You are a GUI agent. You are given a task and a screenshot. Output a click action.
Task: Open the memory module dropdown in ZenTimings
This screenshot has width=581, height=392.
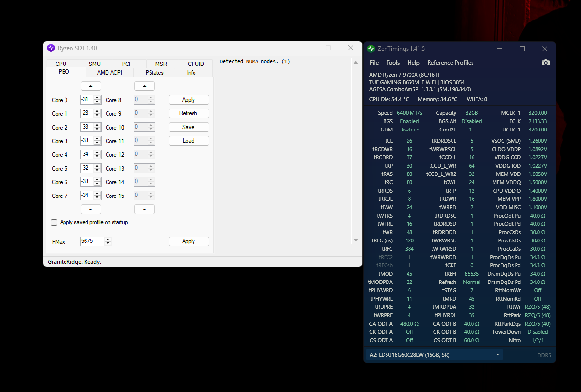point(434,355)
